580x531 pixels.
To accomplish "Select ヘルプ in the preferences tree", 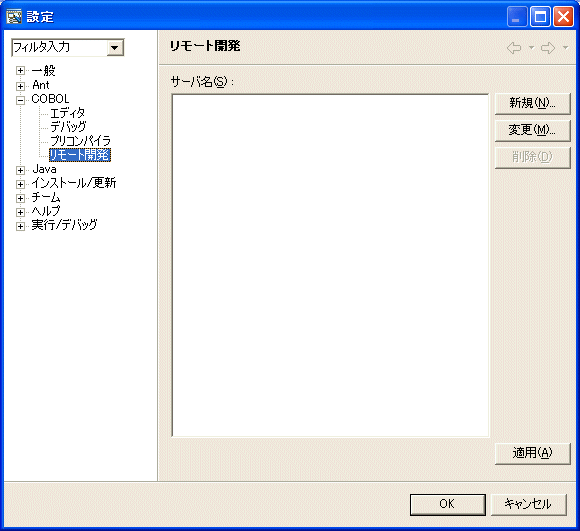I will (46, 211).
